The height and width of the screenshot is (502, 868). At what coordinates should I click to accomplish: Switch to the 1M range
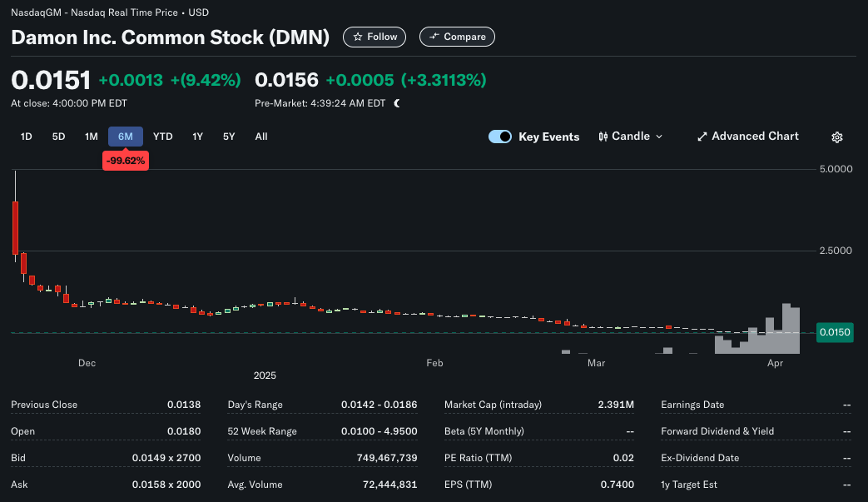[x=92, y=137]
